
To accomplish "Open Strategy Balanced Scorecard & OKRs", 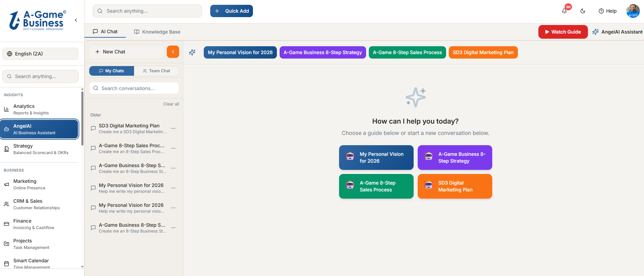I will tap(40, 149).
